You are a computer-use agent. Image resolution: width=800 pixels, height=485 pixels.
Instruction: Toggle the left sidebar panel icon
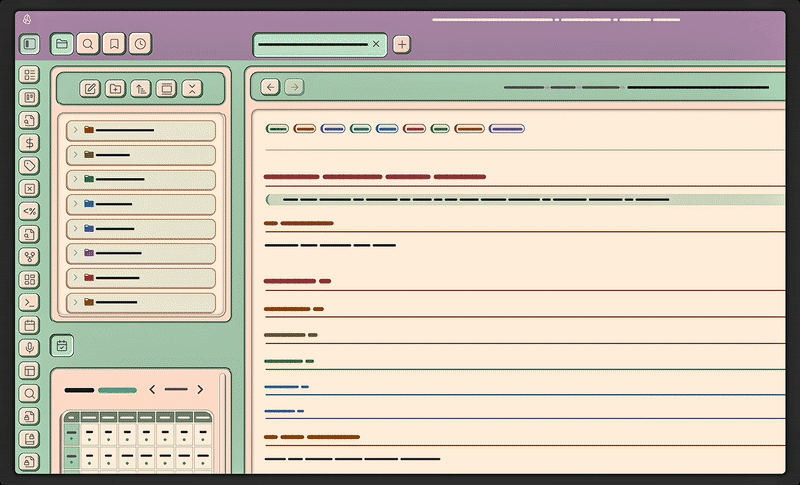(x=30, y=44)
